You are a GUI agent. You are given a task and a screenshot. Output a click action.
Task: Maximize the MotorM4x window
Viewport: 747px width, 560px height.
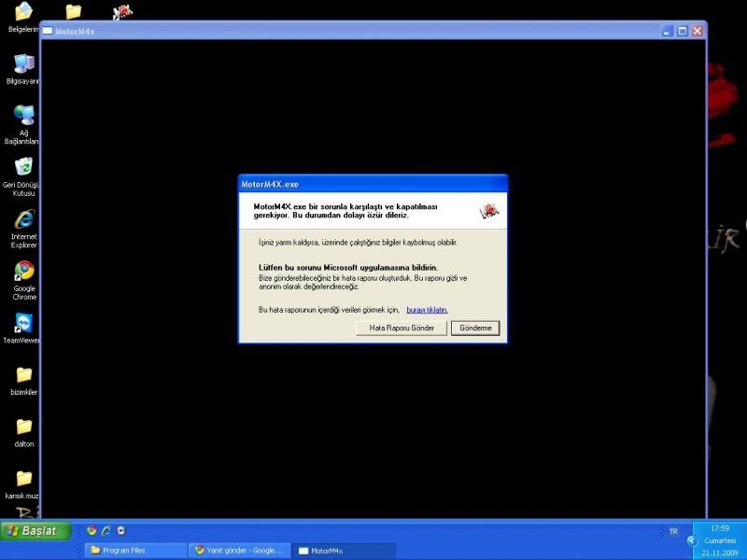(683, 32)
